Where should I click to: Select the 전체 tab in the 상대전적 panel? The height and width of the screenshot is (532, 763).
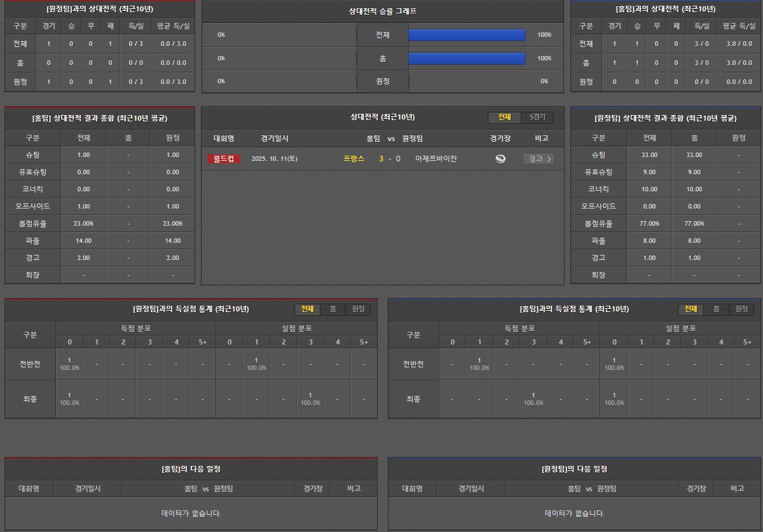click(504, 118)
